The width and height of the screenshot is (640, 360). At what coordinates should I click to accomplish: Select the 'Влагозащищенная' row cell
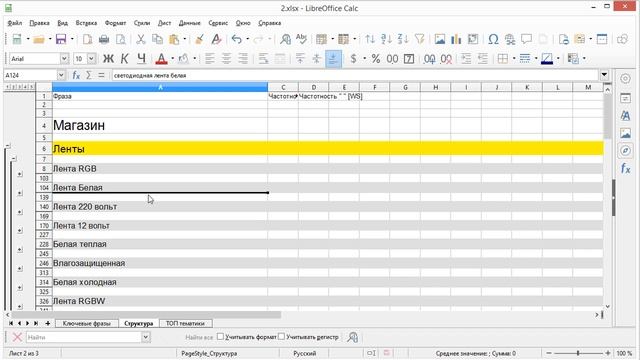pos(160,263)
